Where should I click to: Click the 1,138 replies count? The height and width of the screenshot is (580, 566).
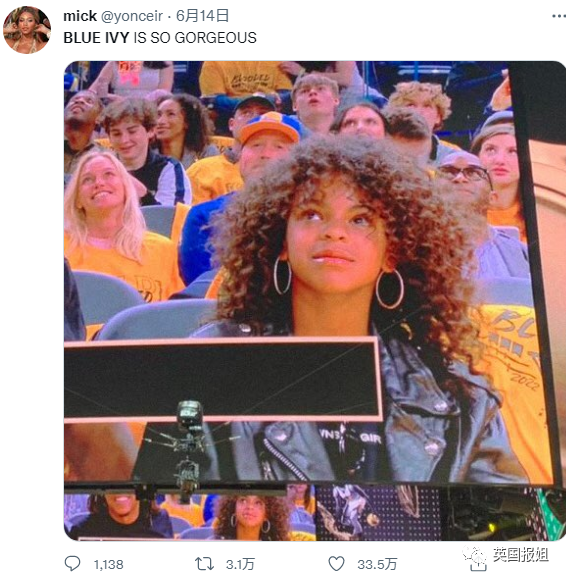pos(108,564)
